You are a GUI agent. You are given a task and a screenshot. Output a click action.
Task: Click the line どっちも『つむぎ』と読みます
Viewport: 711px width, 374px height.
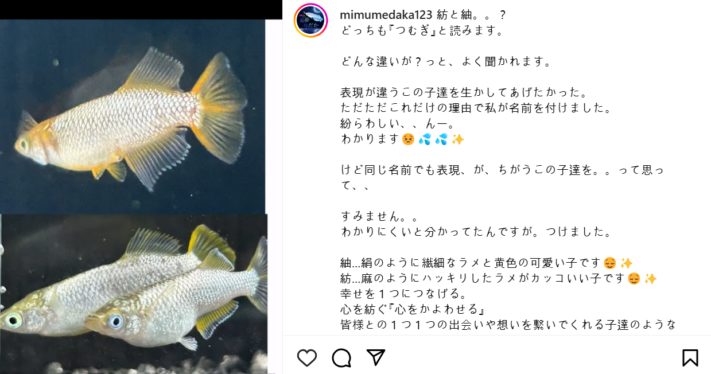click(422, 31)
